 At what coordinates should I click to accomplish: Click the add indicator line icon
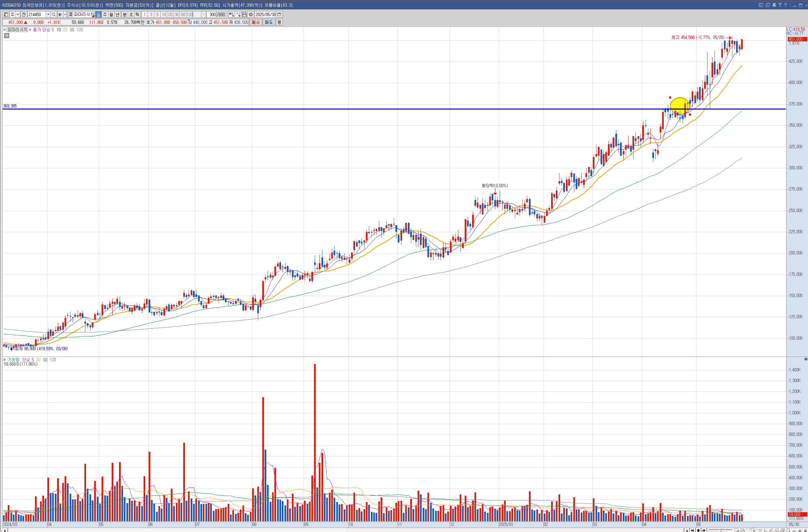(x=238, y=14)
